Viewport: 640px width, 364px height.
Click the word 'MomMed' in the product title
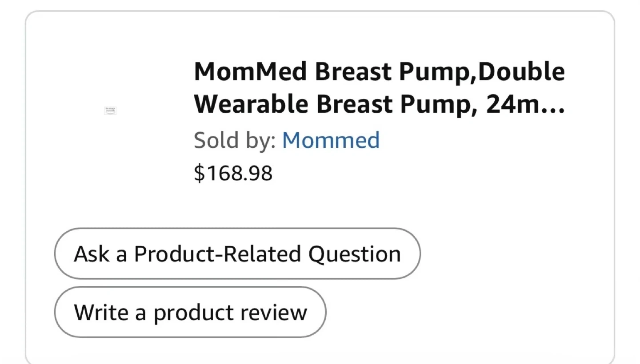pos(250,72)
